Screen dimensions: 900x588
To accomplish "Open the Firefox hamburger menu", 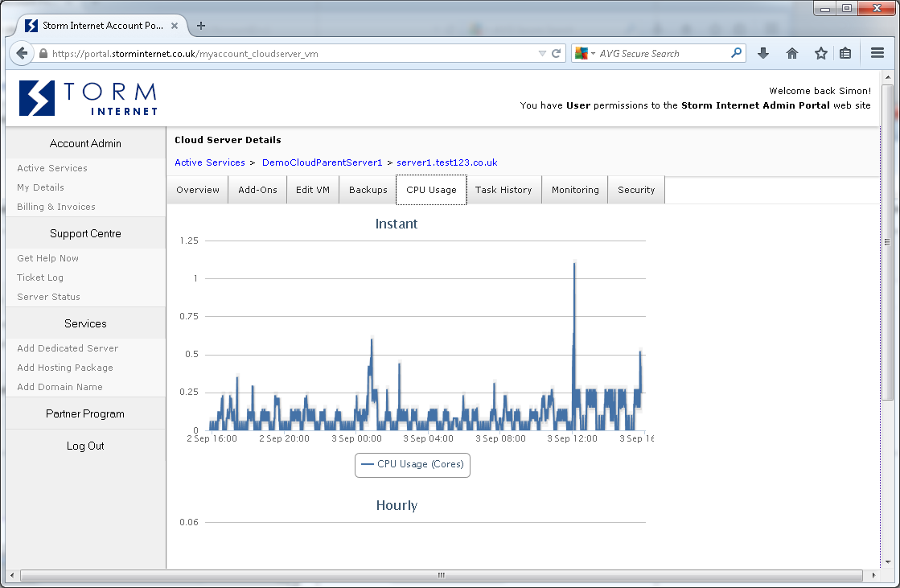I will click(x=877, y=52).
